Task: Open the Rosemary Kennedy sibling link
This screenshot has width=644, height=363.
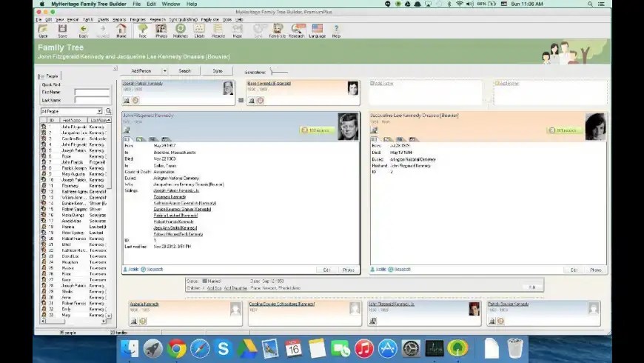Action: tap(170, 197)
